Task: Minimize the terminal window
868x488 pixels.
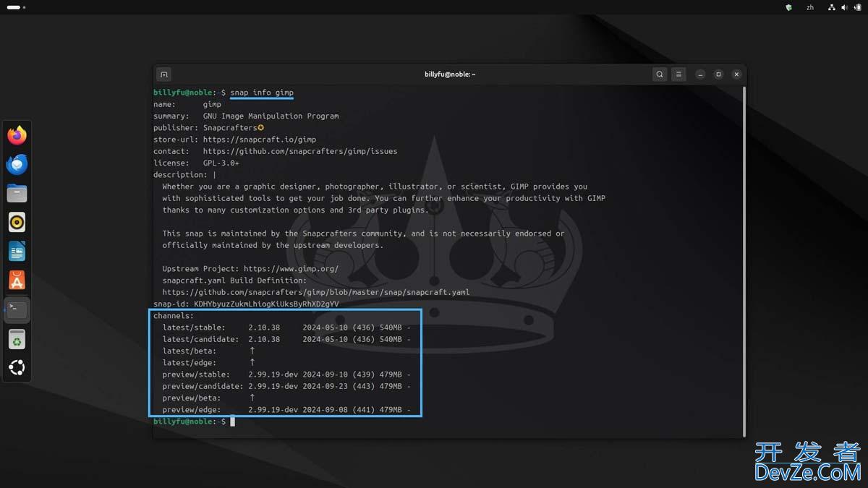Action: [700, 74]
